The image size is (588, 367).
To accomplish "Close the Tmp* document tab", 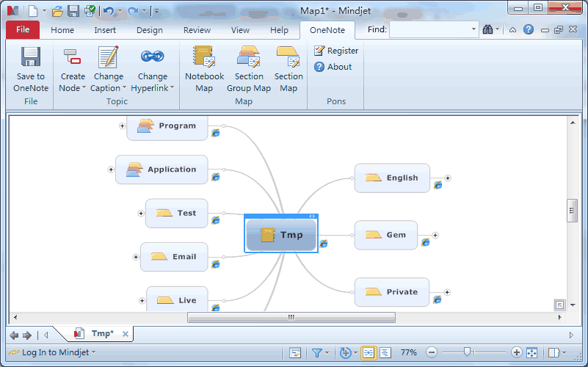I will tap(126, 334).
